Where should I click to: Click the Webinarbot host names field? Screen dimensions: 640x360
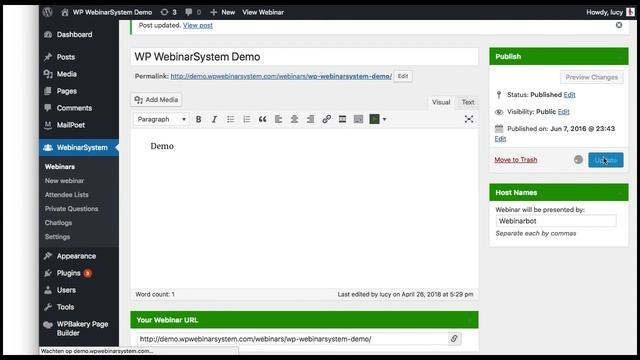[x=556, y=221]
